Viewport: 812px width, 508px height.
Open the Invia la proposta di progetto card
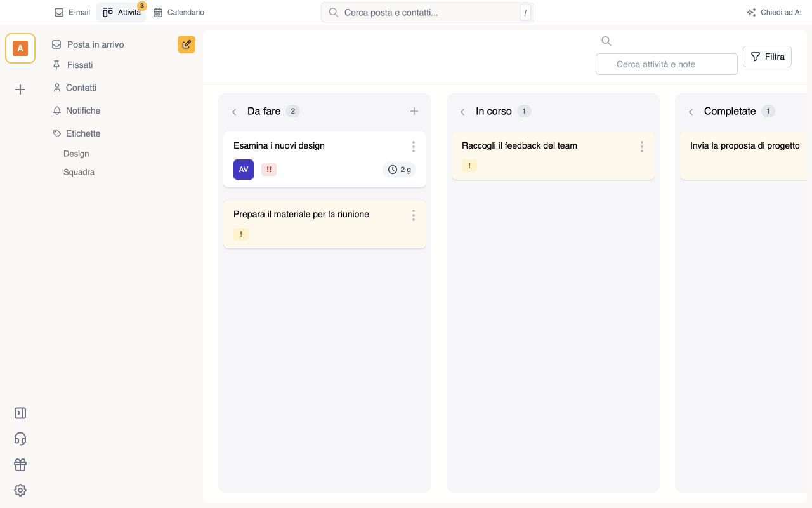(x=745, y=156)
